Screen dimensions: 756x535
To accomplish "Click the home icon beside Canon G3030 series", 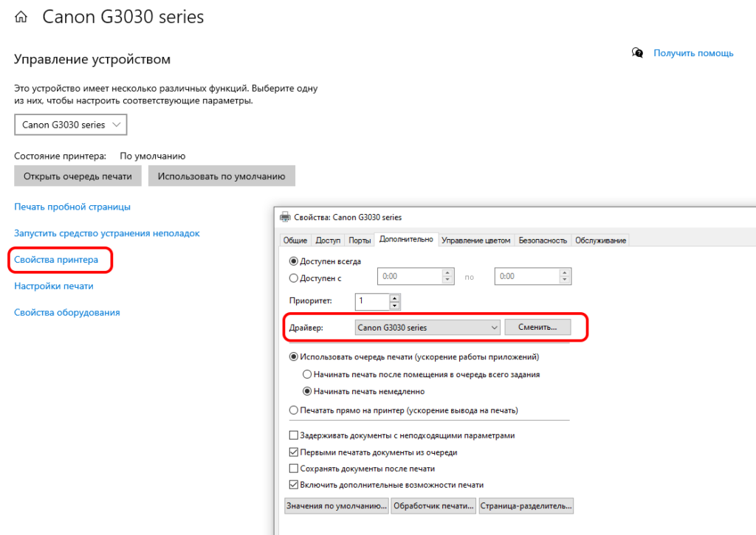I will pos(21,18).
